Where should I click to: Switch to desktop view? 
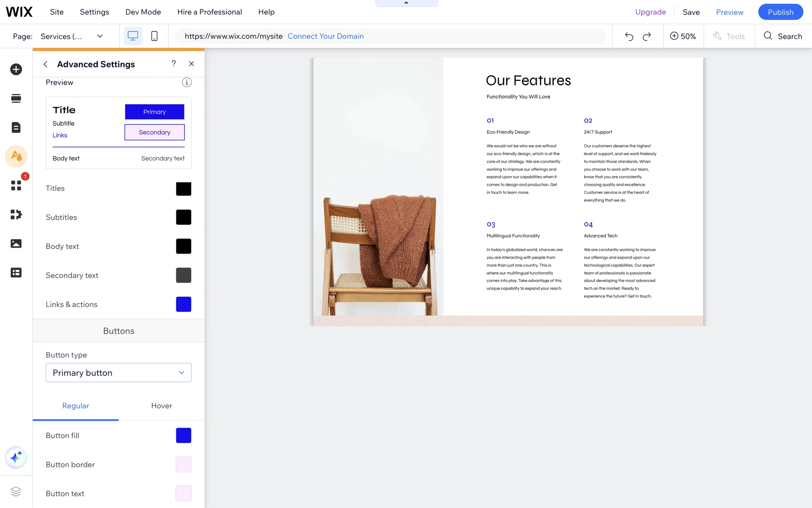(x=133, y=36)
